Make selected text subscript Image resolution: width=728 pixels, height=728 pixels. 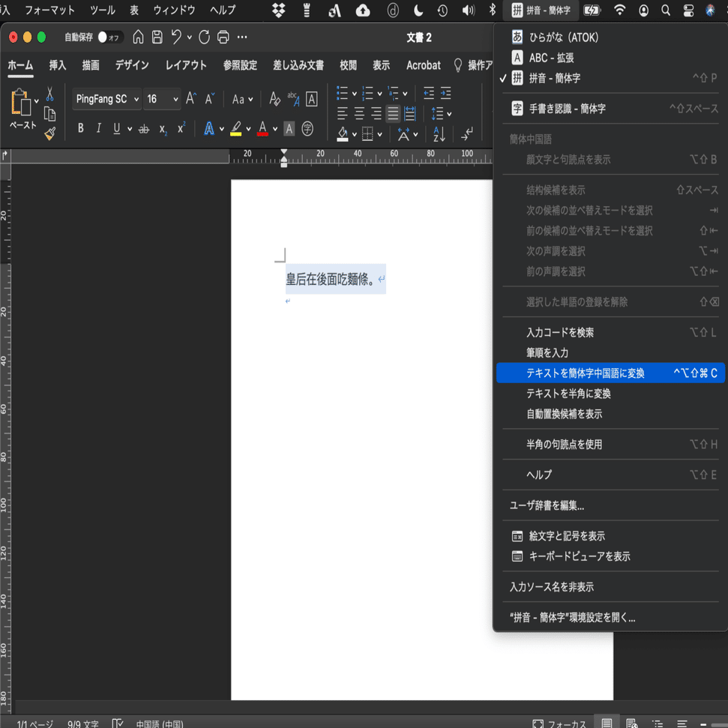coord(163,129)
